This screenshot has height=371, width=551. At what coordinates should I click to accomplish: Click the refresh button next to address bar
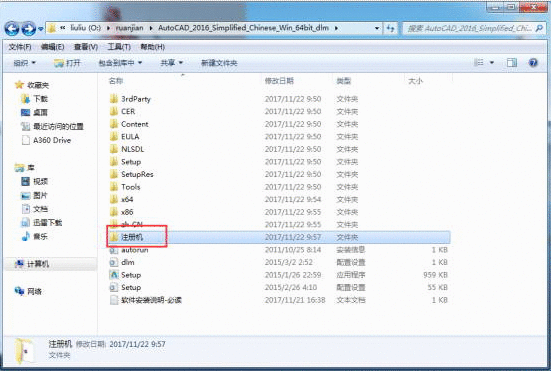click(x=390, y=28)
